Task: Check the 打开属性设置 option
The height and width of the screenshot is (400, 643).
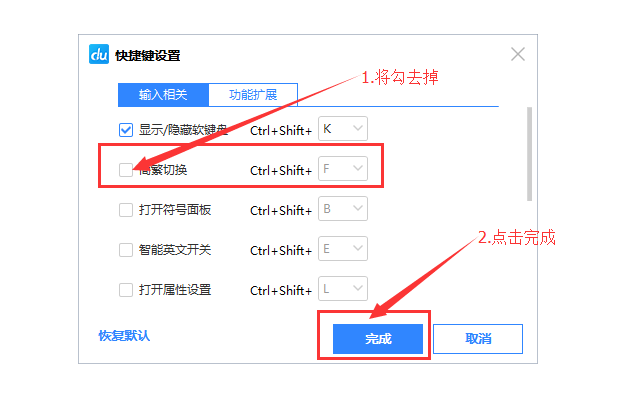Action: 126,290
